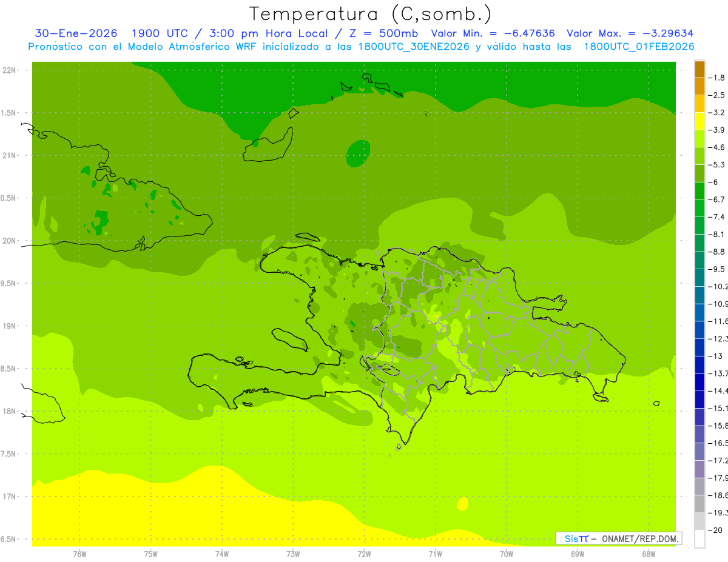
Task: Click the yellow swatch between -3.2 and -3.9
Action: (x=699, y=121)
